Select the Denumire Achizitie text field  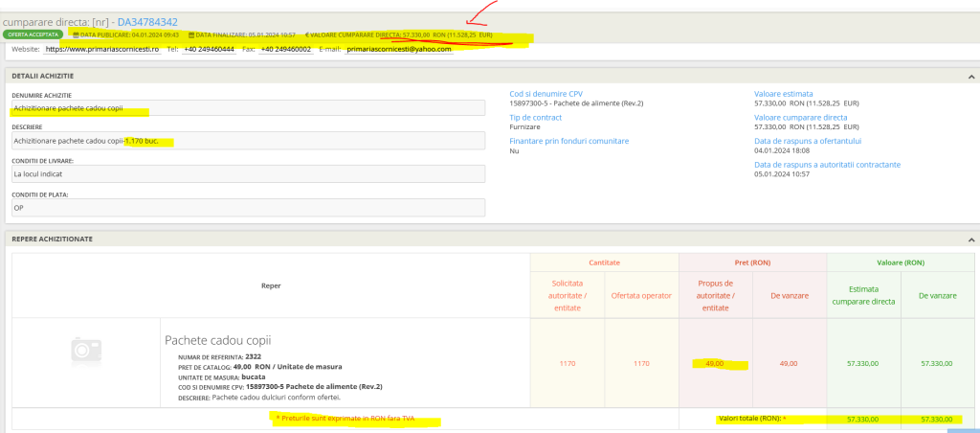tap(249, 108)
